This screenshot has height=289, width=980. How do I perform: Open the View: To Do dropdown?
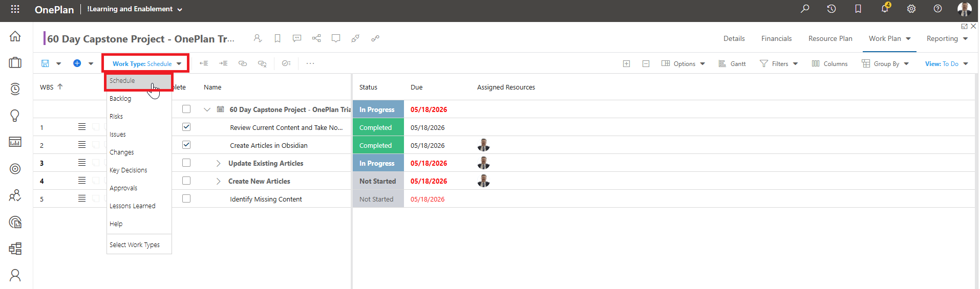(x=947, y=64)
